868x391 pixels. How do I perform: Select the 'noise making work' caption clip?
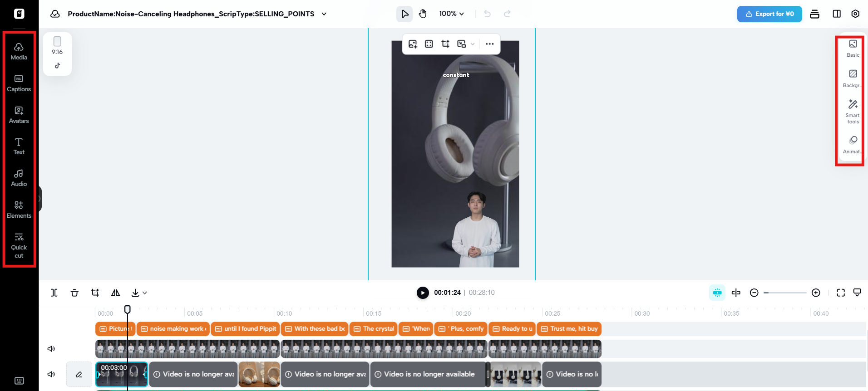click(173, 329)
